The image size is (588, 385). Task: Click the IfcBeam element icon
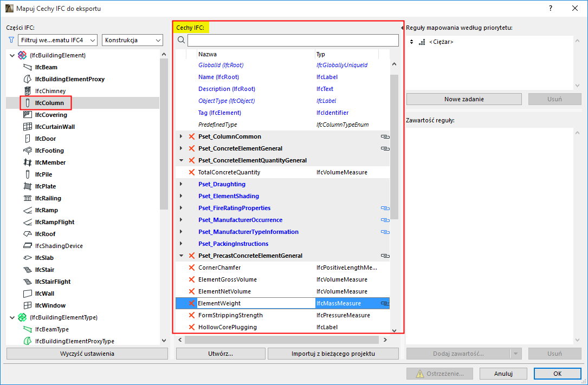[28, 67]
